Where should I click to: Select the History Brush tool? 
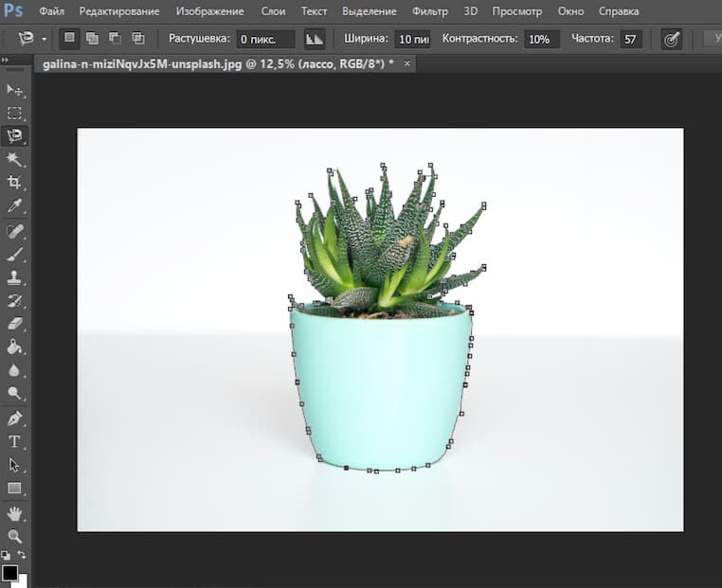coord(14,301)
